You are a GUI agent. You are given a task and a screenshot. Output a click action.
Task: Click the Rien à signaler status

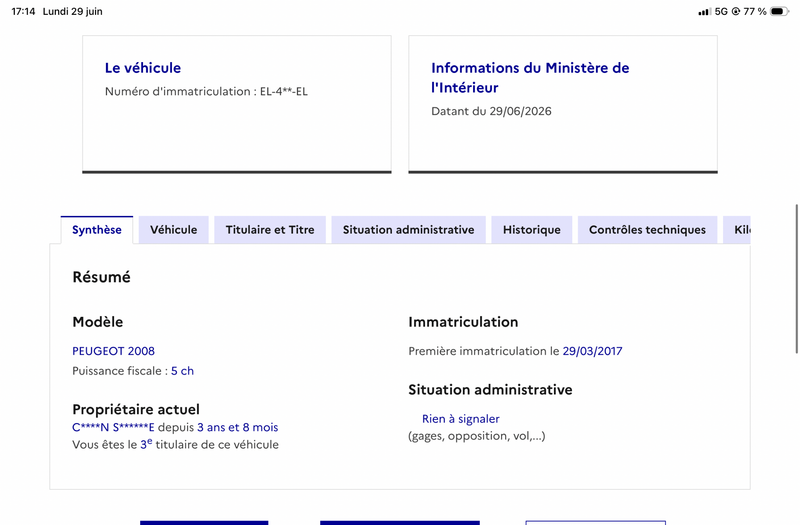461,419
